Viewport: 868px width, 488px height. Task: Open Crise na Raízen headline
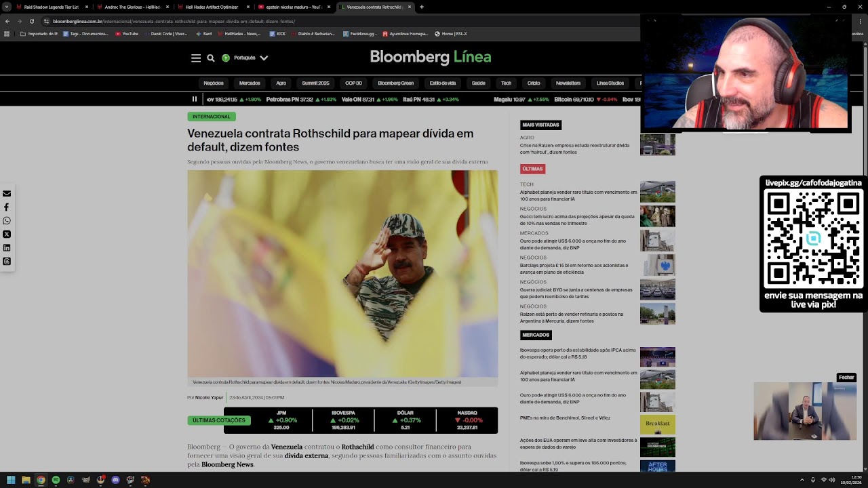click(x=574, y=148)
